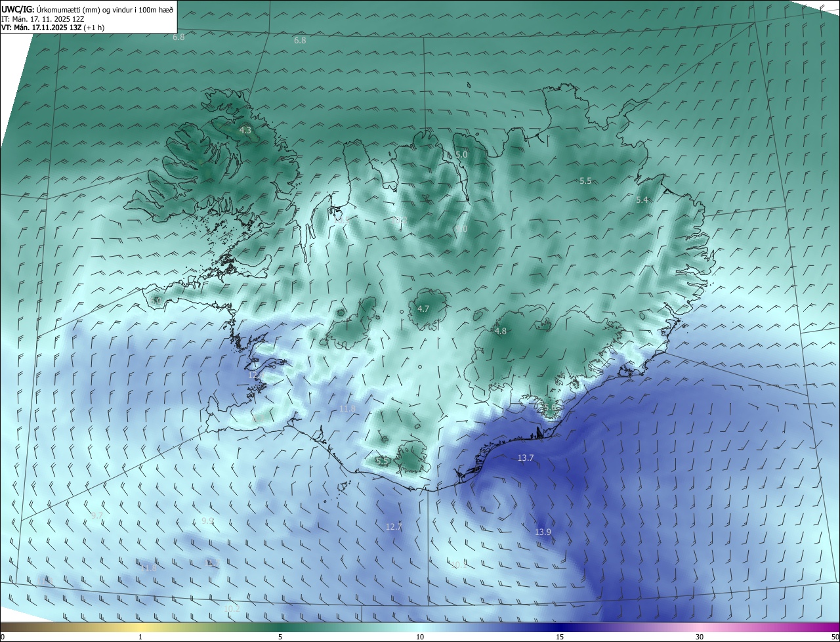
Task: Click the 9.9 value label
Action: (x=207, y=521)
